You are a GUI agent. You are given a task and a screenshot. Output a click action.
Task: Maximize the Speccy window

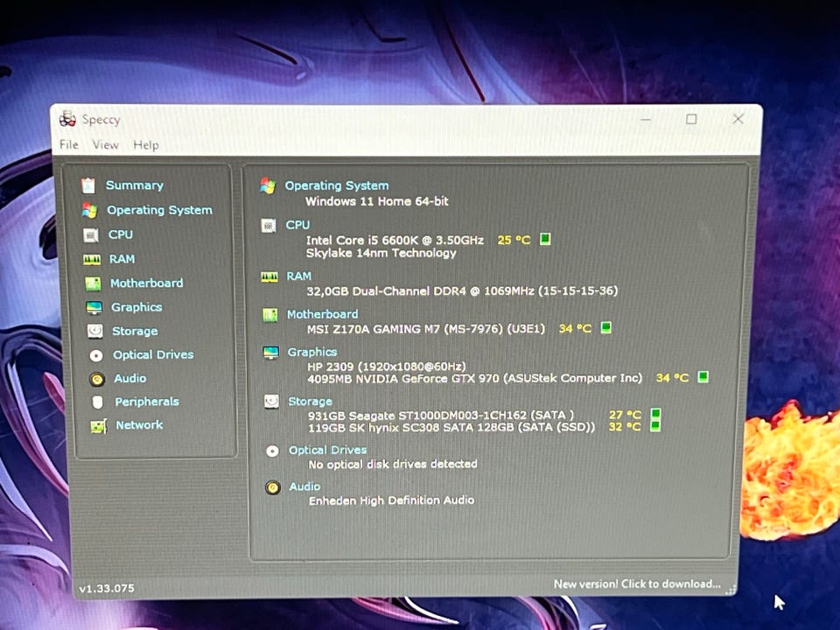pyautogui.click(x=691, y=119)
